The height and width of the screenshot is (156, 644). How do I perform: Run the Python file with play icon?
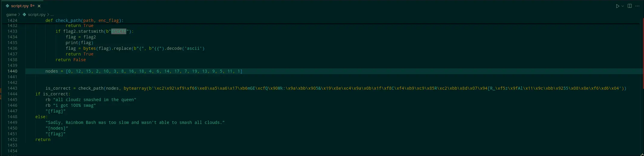coord(617,6)
